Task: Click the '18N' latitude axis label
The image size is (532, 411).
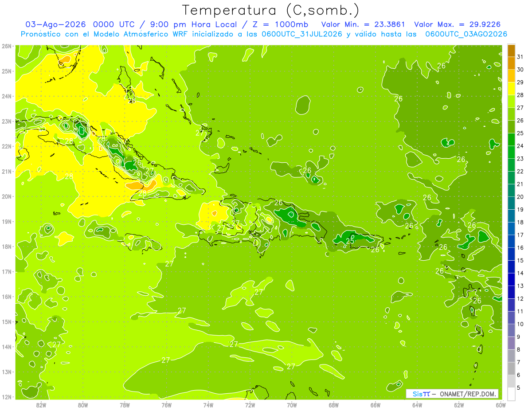Action: click(7, 247)
